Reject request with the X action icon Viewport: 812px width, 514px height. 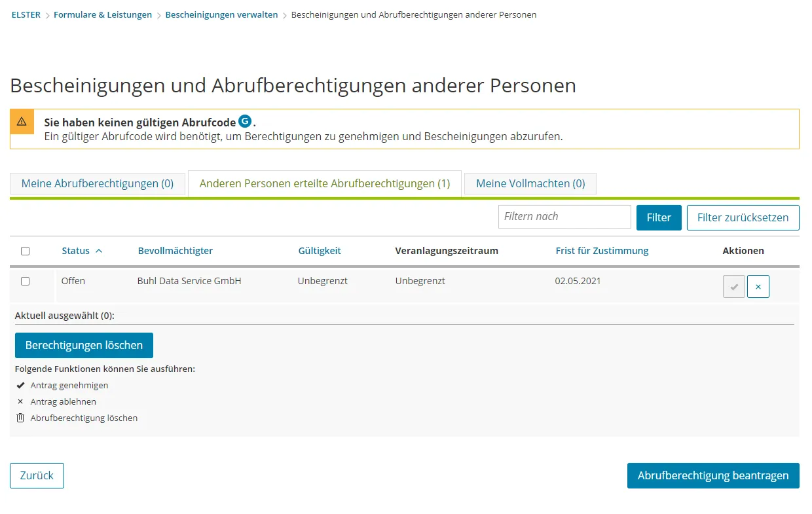[758, 287]
